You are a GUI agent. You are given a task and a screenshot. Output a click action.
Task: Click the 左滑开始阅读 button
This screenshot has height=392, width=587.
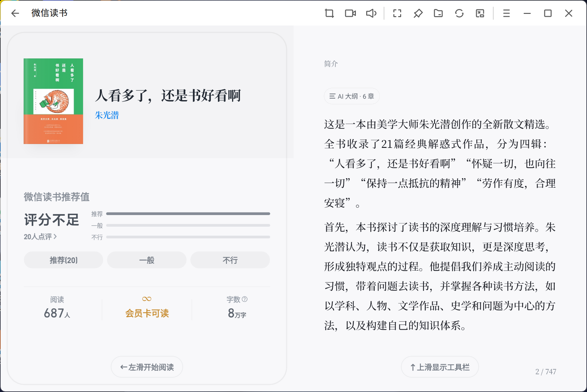tap(147, 367)
